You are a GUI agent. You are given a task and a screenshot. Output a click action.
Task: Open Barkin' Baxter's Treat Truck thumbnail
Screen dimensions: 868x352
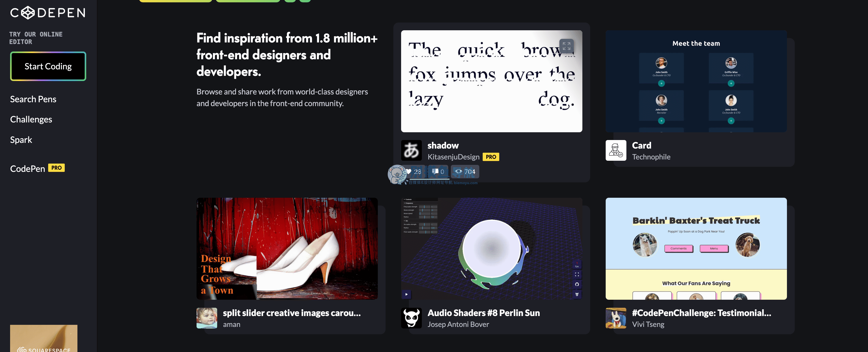point(696,248)
